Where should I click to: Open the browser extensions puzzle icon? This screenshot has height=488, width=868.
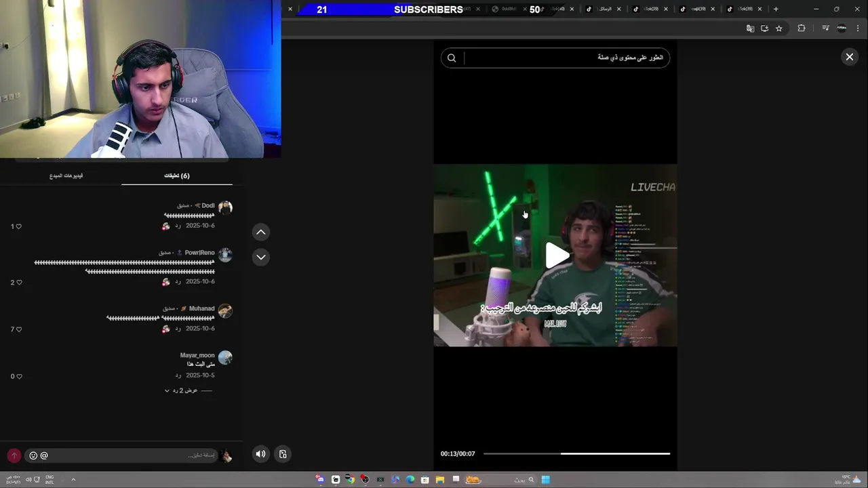[802, 28]
